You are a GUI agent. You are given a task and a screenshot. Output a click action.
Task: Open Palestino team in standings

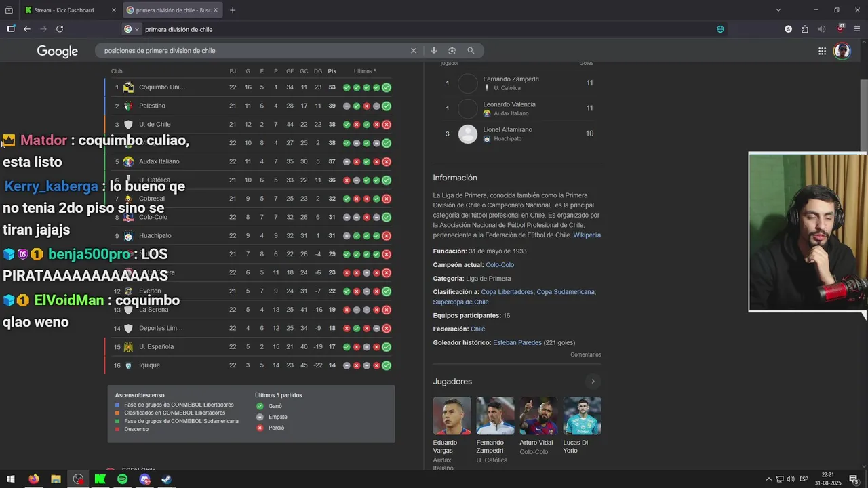pos(152,106)
